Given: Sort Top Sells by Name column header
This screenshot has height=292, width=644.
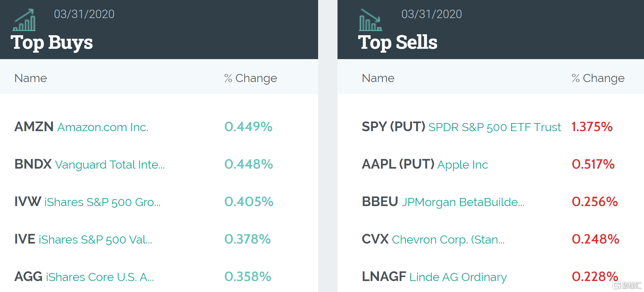Looking at the screenshot, I should 378,78.
